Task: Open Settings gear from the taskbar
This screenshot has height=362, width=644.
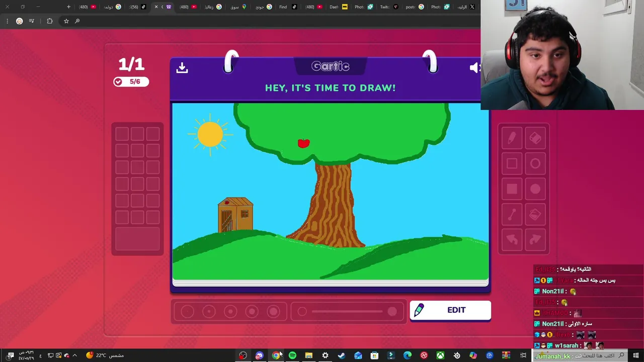Action: (325, 355)
